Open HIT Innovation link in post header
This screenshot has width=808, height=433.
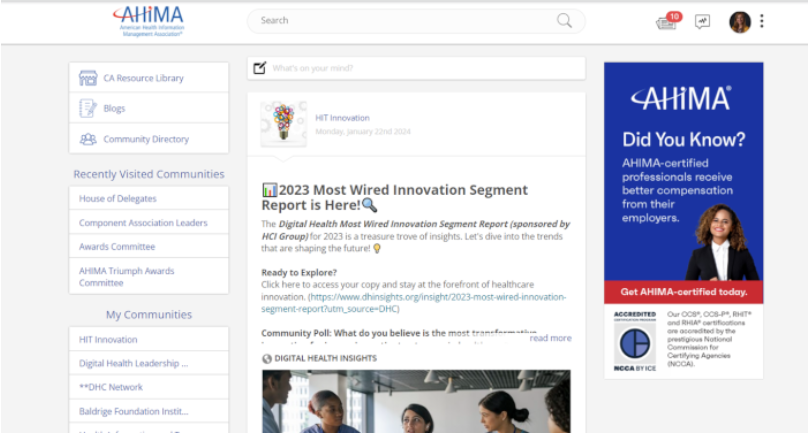(342, 118)
